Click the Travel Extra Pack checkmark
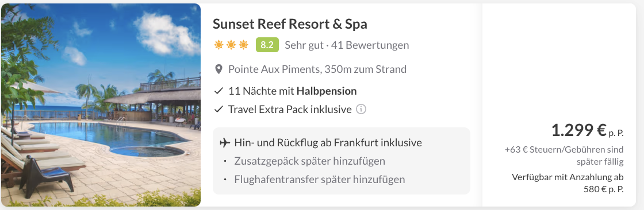This screenshot has width=644, height=210. 219,110
